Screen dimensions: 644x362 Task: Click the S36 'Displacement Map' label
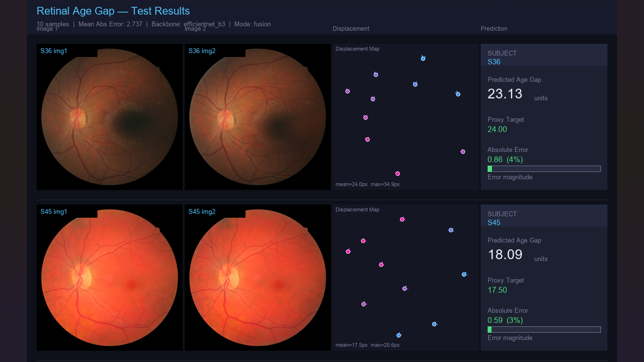pyautogui.click(x=357, y=49)
